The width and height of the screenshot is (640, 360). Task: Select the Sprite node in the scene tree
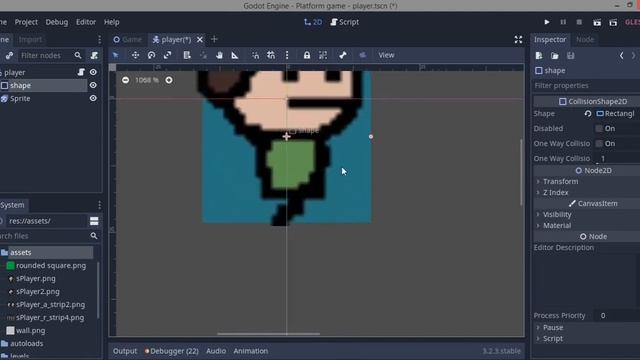pyautogui.click(x=20, y=98)
